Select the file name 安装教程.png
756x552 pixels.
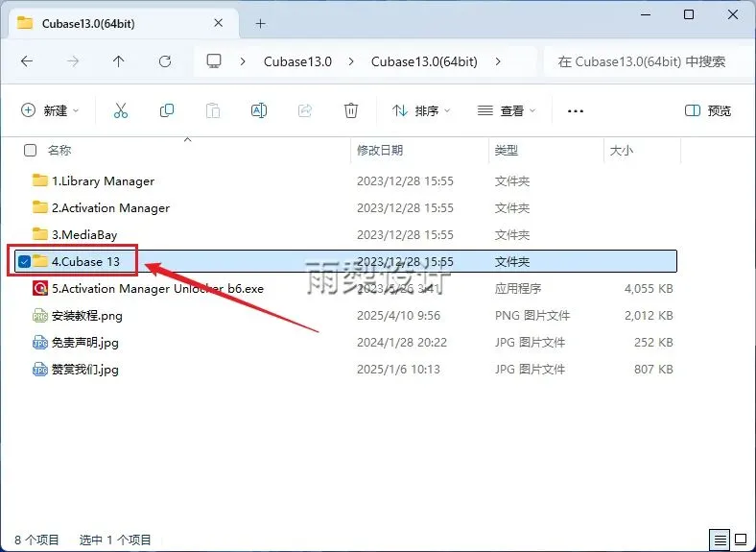click(86, 316)
